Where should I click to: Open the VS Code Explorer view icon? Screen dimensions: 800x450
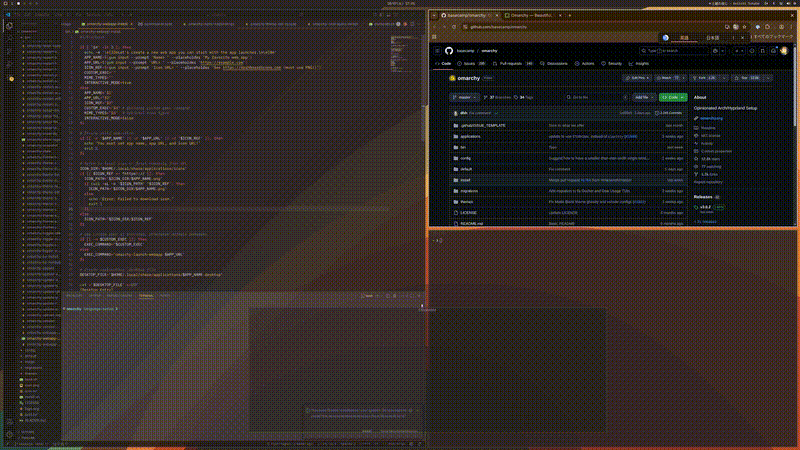9,26
